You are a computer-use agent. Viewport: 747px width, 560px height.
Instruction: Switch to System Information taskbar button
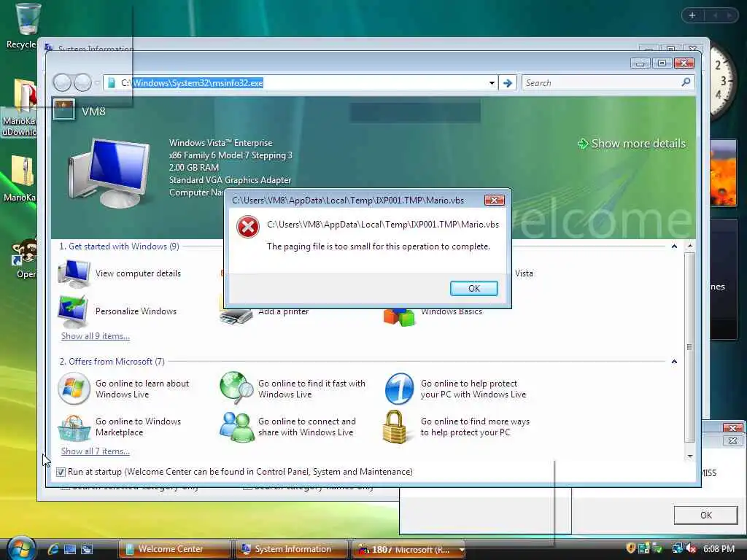tap(292, 549)
